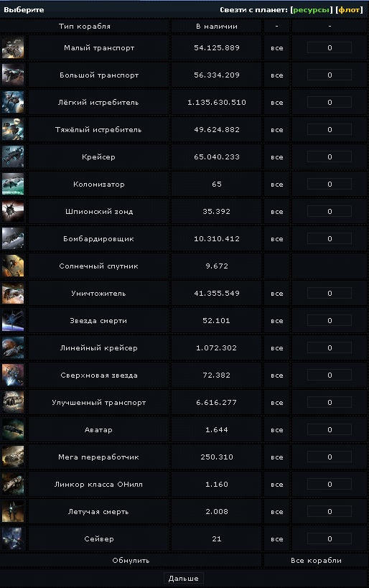Focus the Колонизатор quantity input

point(330,184)
